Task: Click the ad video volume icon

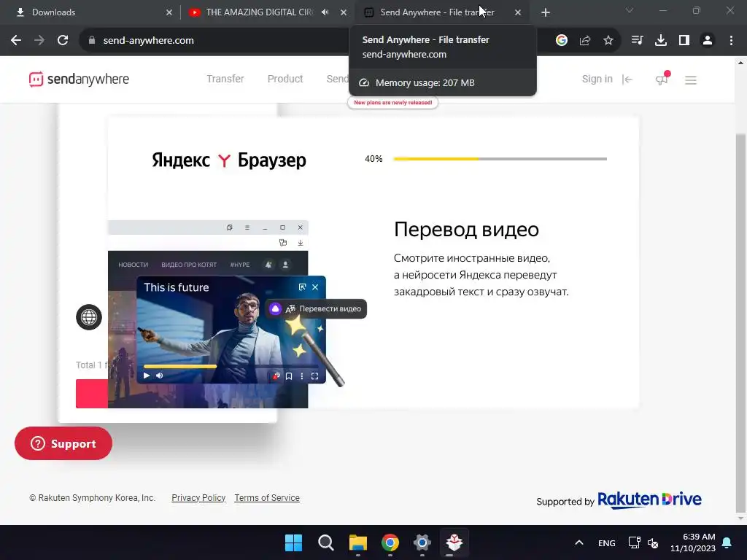Action: (x=160, y=376)
